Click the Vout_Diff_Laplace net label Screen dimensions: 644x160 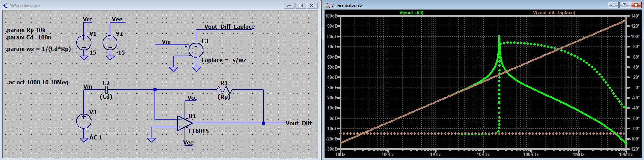click(x=229, y=27)
